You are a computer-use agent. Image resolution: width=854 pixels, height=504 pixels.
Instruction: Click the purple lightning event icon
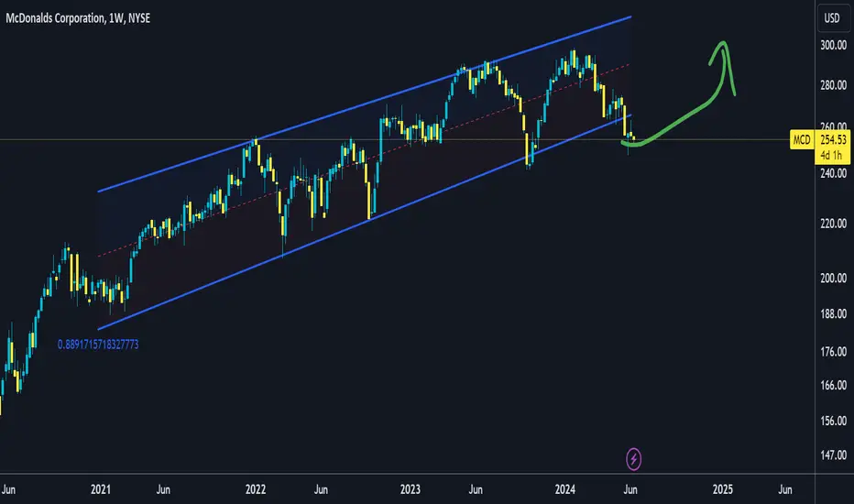633,459
